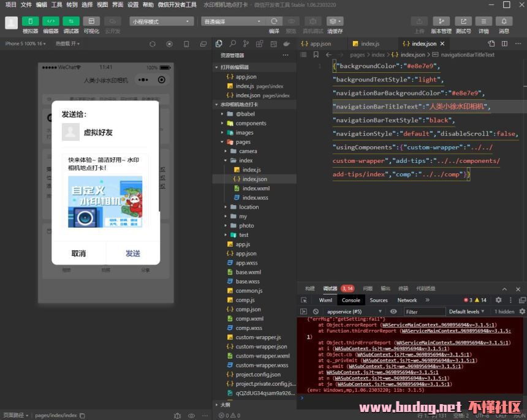This screenshot has width=527, height=420.
Task: Click the eye icon for live expressions
Action: tap(393, 312)
